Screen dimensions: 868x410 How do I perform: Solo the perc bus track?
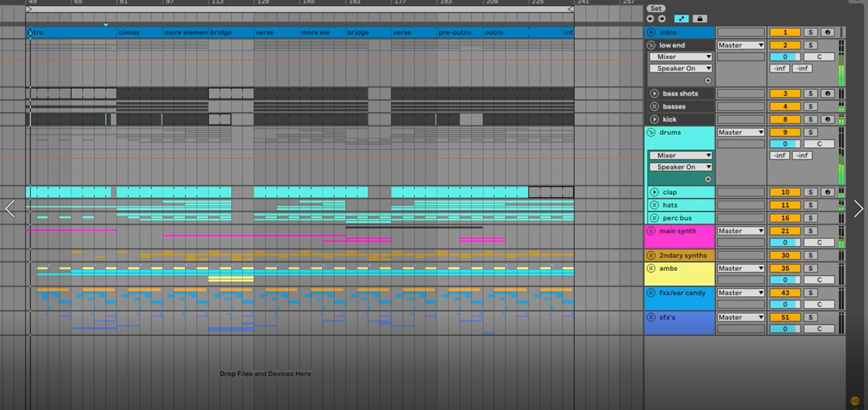click(x=810, y=218)
